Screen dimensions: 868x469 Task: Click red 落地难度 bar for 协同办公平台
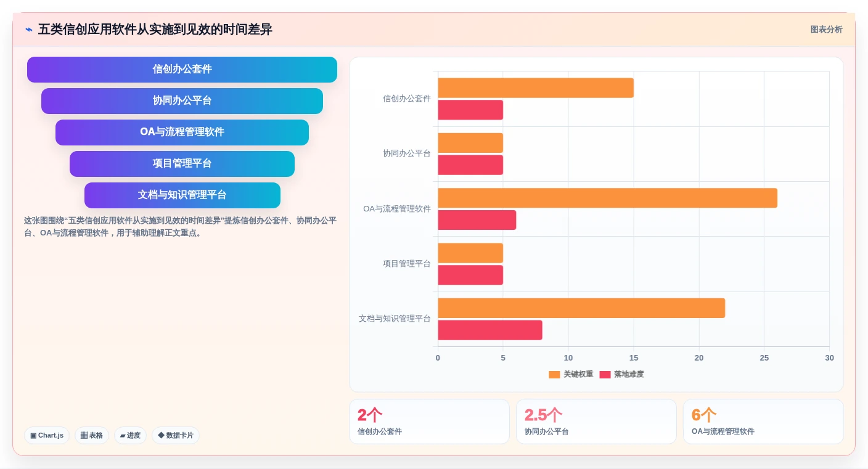470,165
